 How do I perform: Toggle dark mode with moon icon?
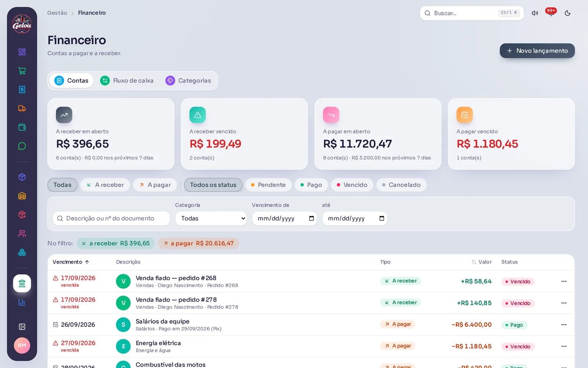(x=567, y=13)
